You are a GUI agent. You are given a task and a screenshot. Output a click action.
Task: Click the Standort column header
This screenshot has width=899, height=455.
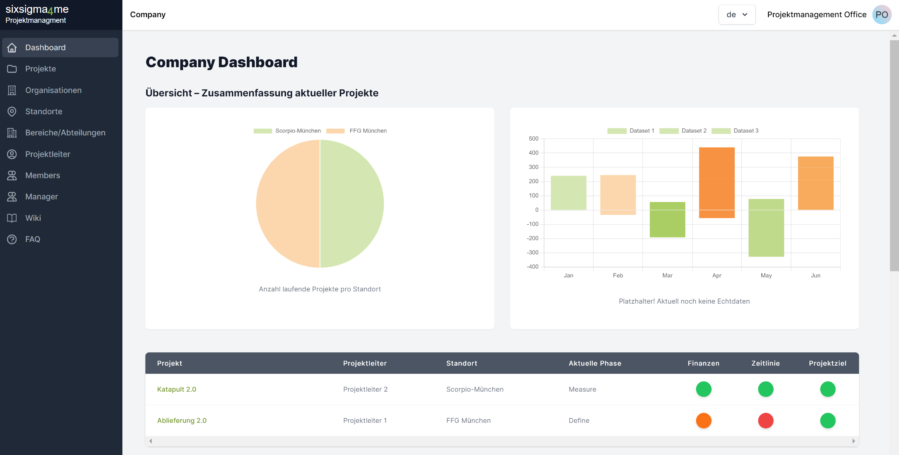462,363
